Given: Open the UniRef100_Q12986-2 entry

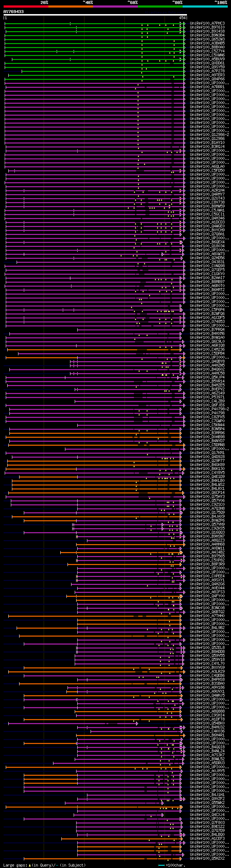Looking at the screenshot, I should click(x=209, y=134).
